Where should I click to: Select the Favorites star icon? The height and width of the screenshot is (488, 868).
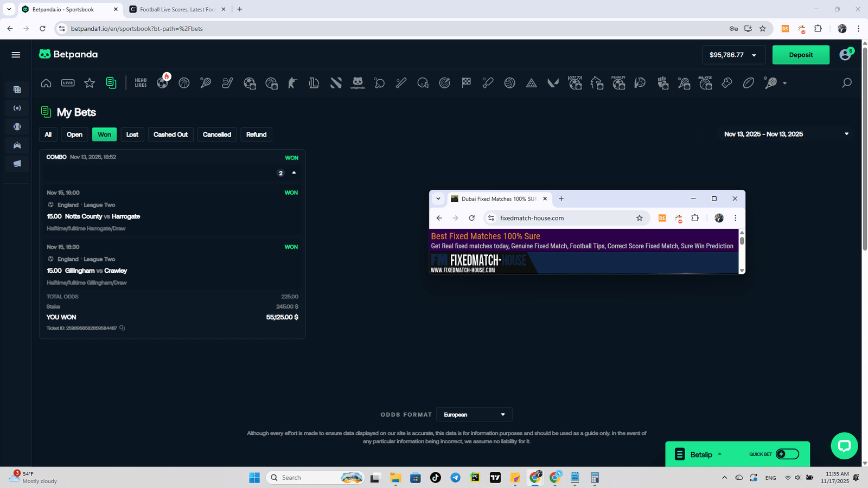click(89, 83)
